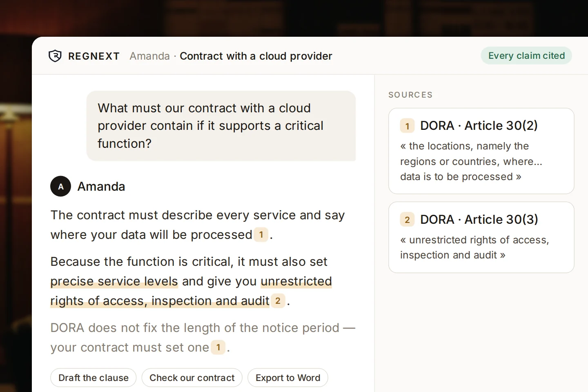Click highlighted 'unrestricted' underlined text

(296, 281)
